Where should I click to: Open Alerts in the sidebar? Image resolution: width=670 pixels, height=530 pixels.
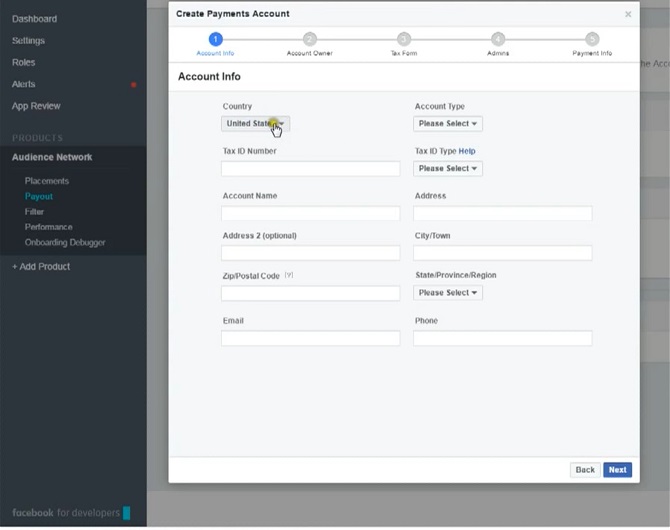coord(24,84)
